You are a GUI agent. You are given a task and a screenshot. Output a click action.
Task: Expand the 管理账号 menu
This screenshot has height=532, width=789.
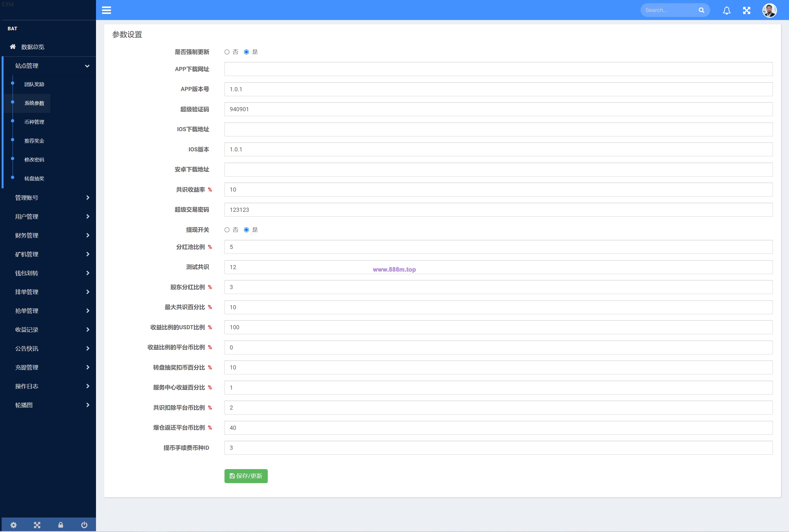49,198
